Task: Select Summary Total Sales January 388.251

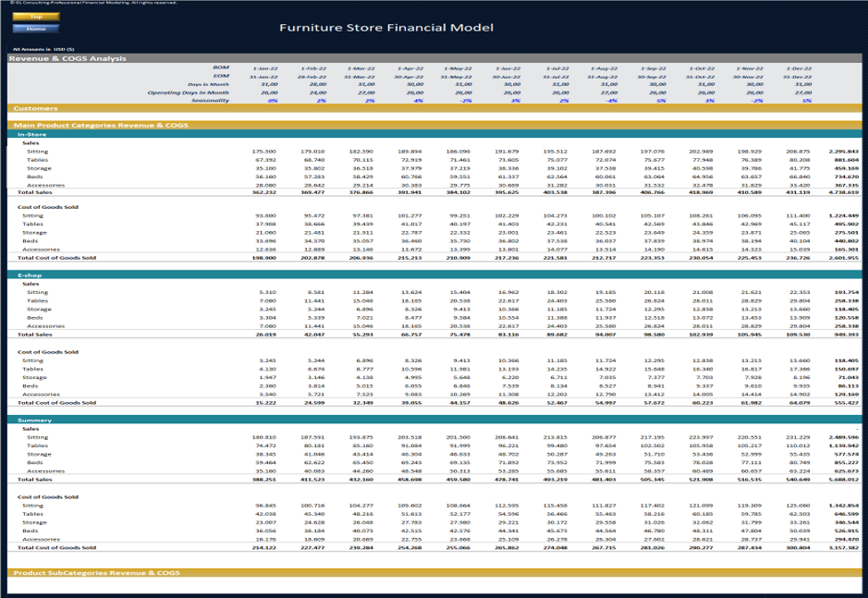Action: (x=264, y=479)
